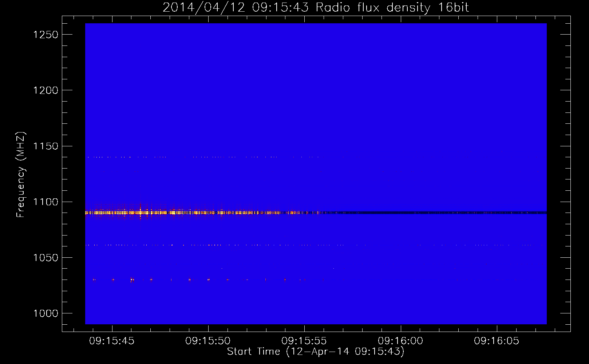Click the 1150 frequency tick label
This screenshot has width=589, height=364.
[x=46, y=146]
